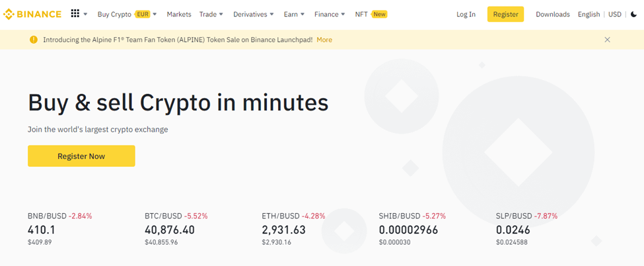Image resolution: width=644 pixels, height=266 pixels.
Task: Close the Alpine announcement banner
Action: click(608, 40)
